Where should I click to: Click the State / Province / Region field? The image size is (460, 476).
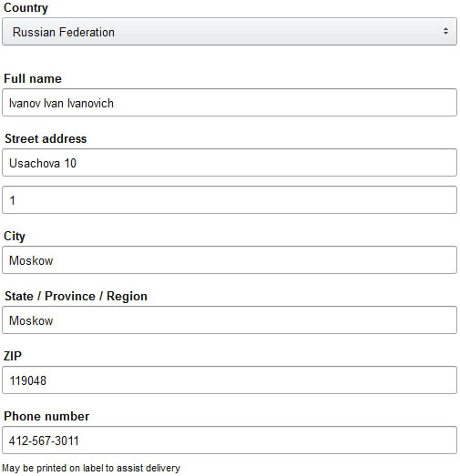click(230, 320)
